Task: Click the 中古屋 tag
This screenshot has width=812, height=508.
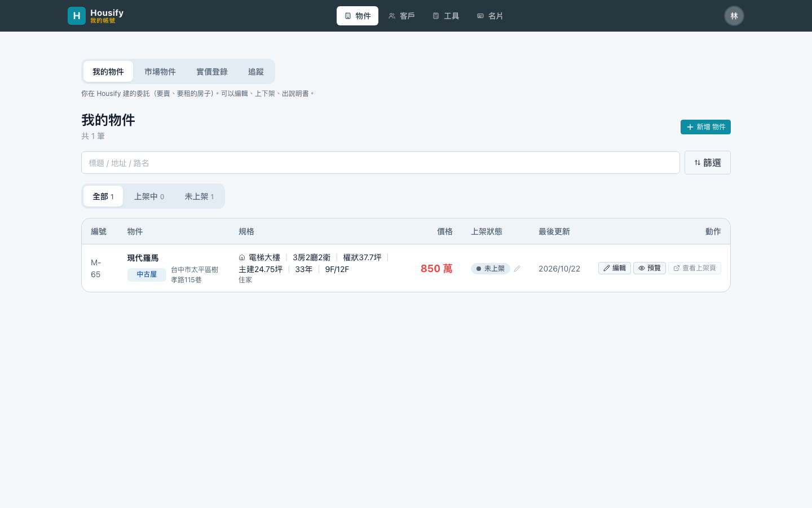Action: click(x=147, y=274)
